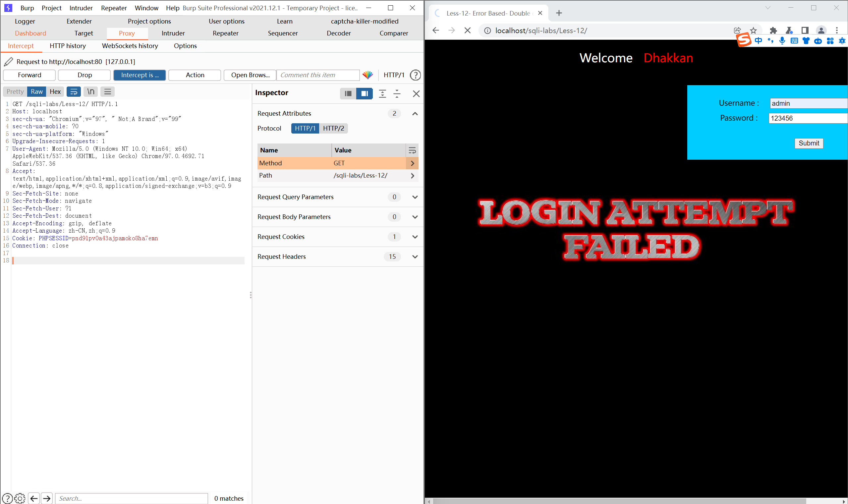The height and width of the screenshot is (504, 848).
Task: Click the Sogou input method S logo
Action: point(744,40)
